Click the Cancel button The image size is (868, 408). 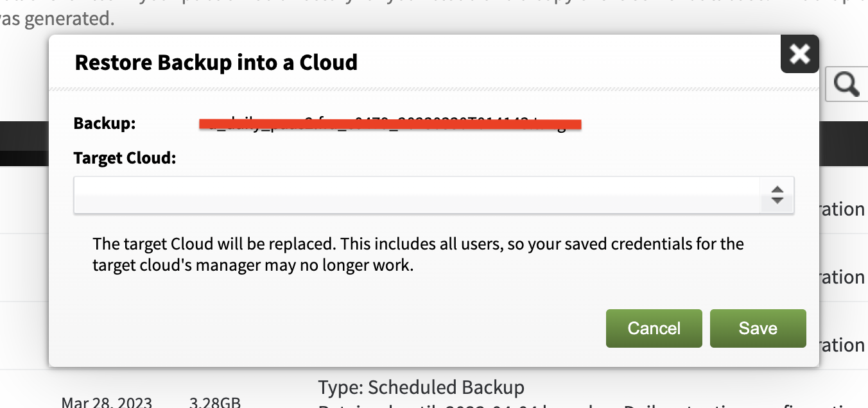[654, 328]
